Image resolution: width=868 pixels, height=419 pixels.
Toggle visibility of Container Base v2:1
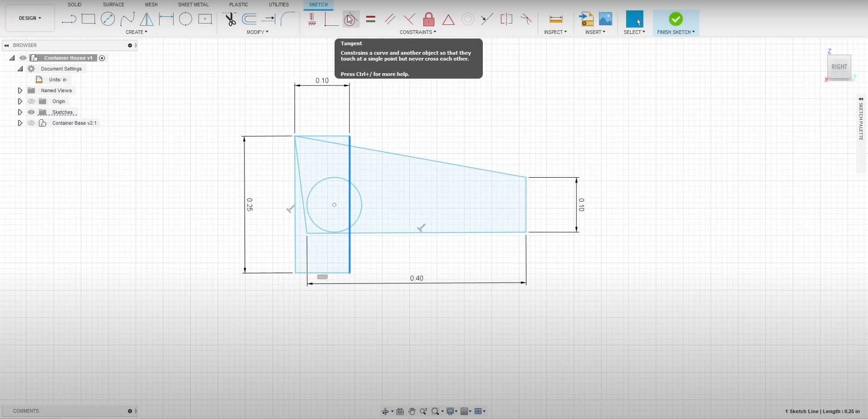click(x=31, y=123)
